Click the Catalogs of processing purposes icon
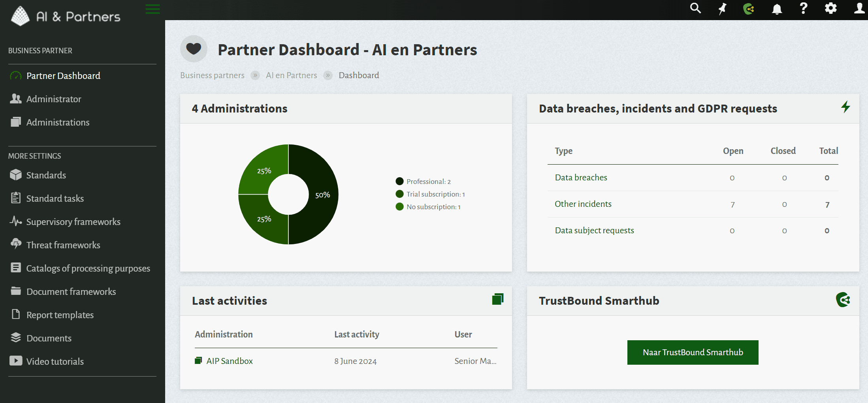 (x=16, y=268)
